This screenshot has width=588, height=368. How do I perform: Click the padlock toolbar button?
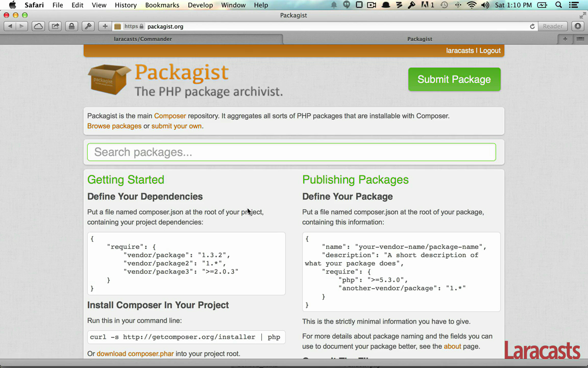(71, 26)
